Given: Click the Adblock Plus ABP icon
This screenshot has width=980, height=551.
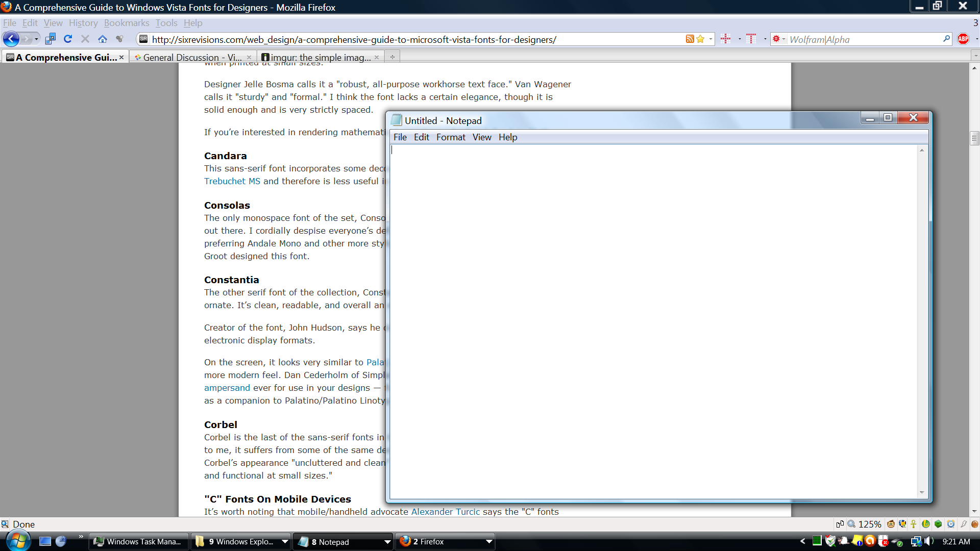Looking at the screenshot, I should 963,39.
